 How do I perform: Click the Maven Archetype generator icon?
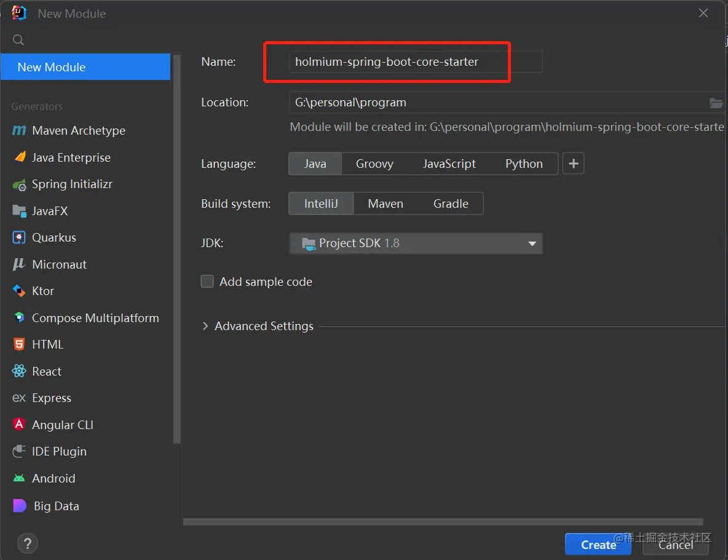[19, 131]
